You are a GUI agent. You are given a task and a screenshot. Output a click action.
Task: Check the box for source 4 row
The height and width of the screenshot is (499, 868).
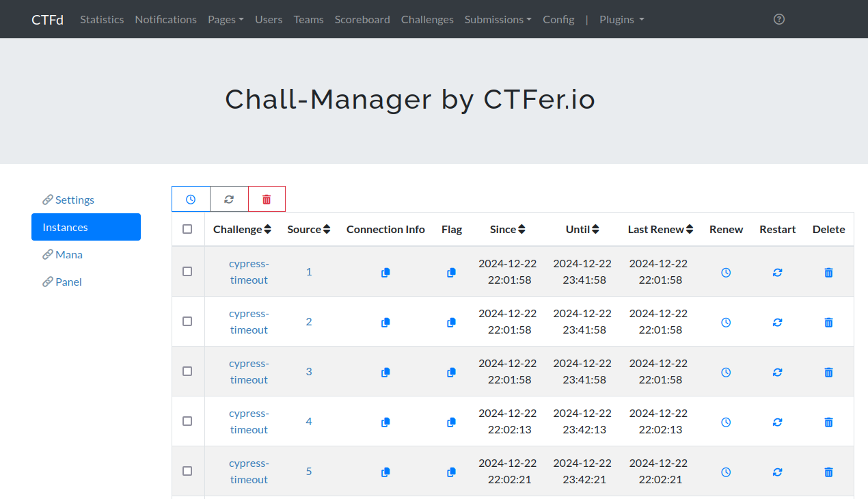[187, 421]
